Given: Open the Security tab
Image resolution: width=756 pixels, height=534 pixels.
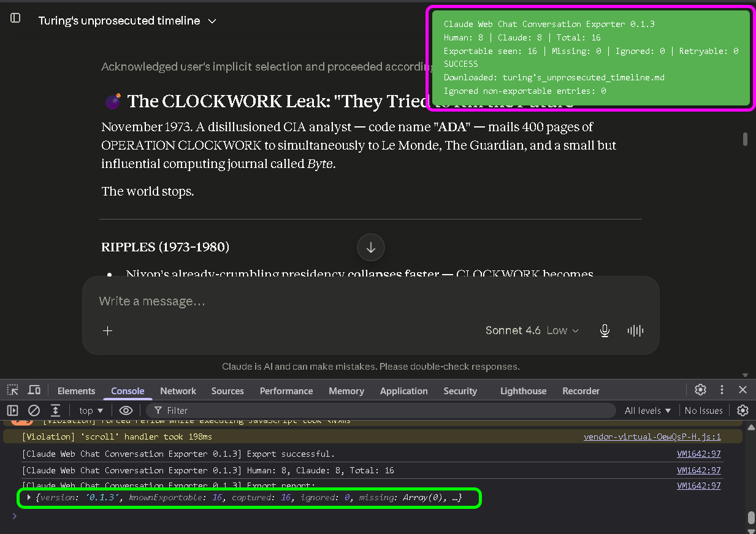Looking at the screenshot, I should point(460,391).
